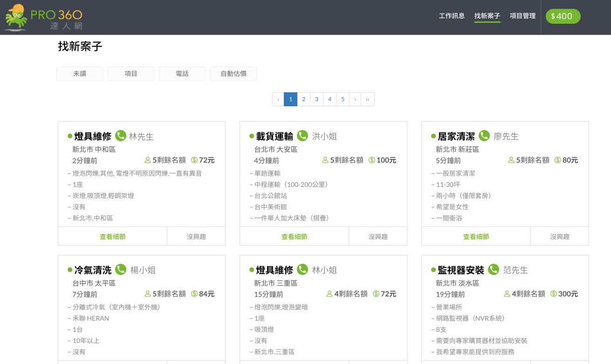Click phone icon next to 廖先生
The height and width of the screenshot is (364, 611).
tap(484, 136)
